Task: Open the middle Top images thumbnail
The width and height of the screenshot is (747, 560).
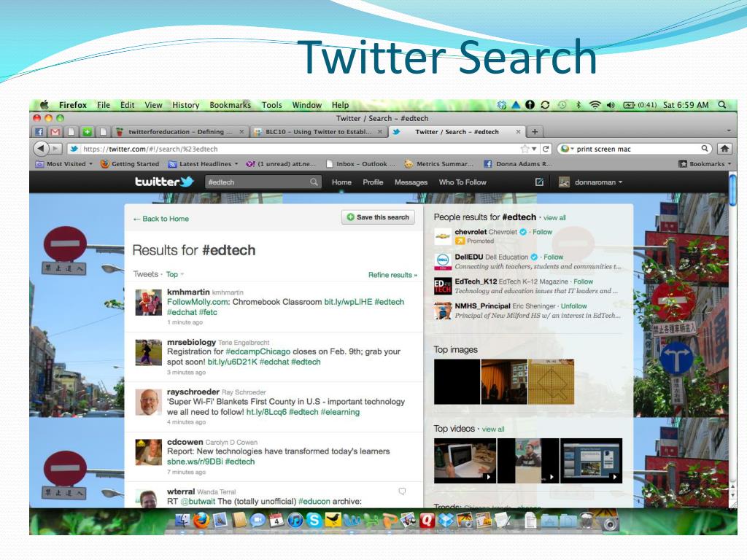Action: 504,382
